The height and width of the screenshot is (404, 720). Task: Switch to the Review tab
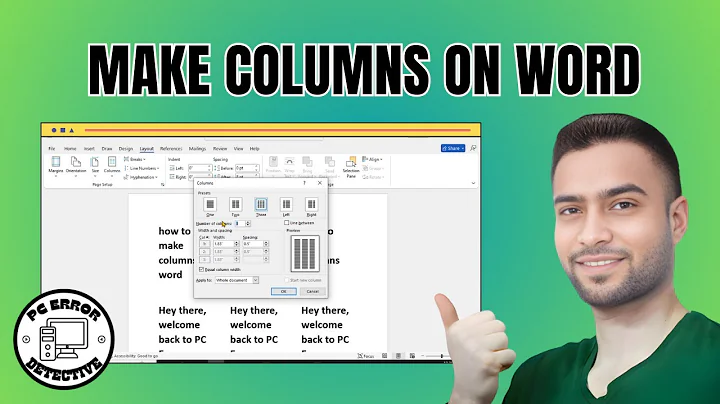point(220,149)
